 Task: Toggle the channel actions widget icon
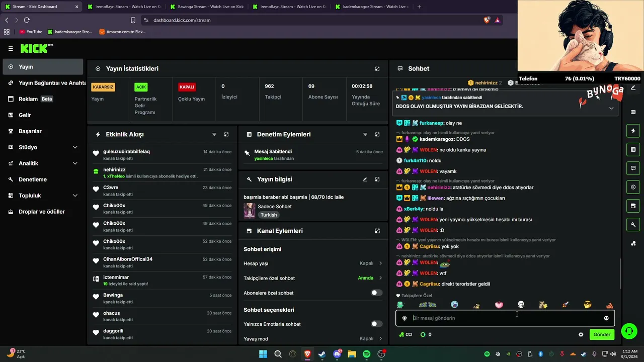[x=633, y=206]
